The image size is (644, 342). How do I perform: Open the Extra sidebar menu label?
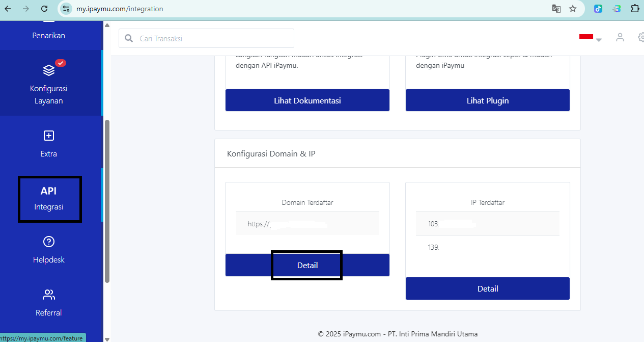point(49,154)
